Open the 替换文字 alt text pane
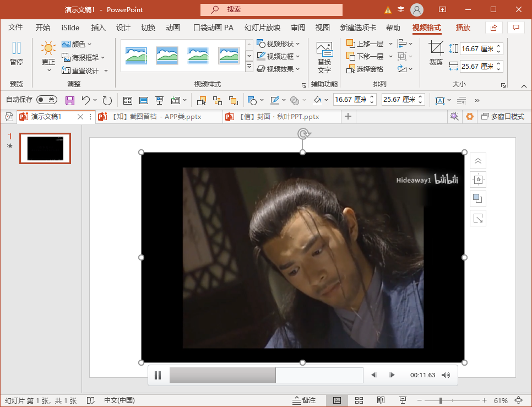 point(324,57)
